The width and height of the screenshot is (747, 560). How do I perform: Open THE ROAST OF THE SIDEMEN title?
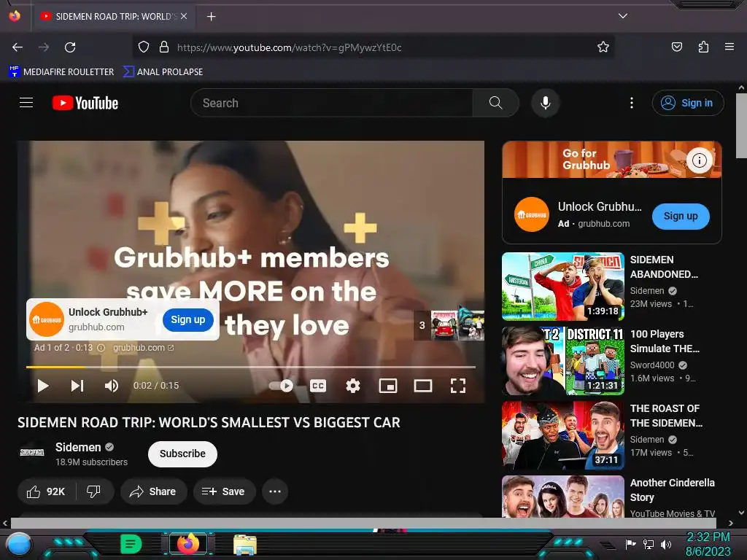pos(666,416)
